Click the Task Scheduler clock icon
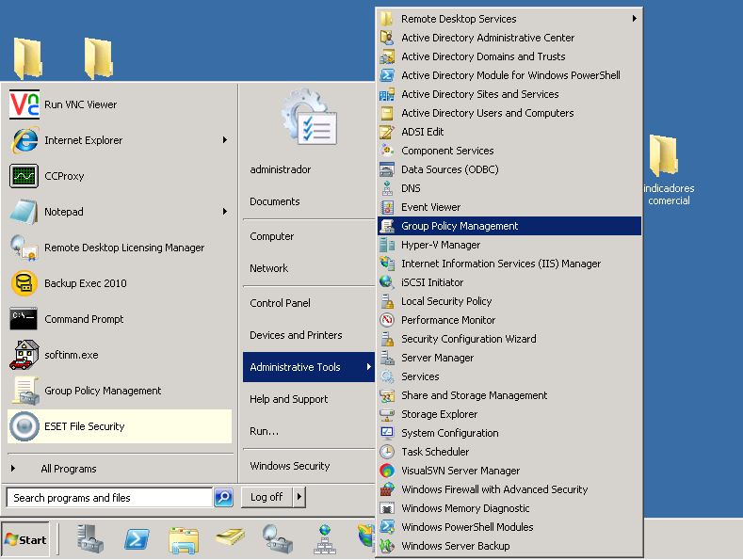Screen dimensions: 743x560 [x=387, y=452]
